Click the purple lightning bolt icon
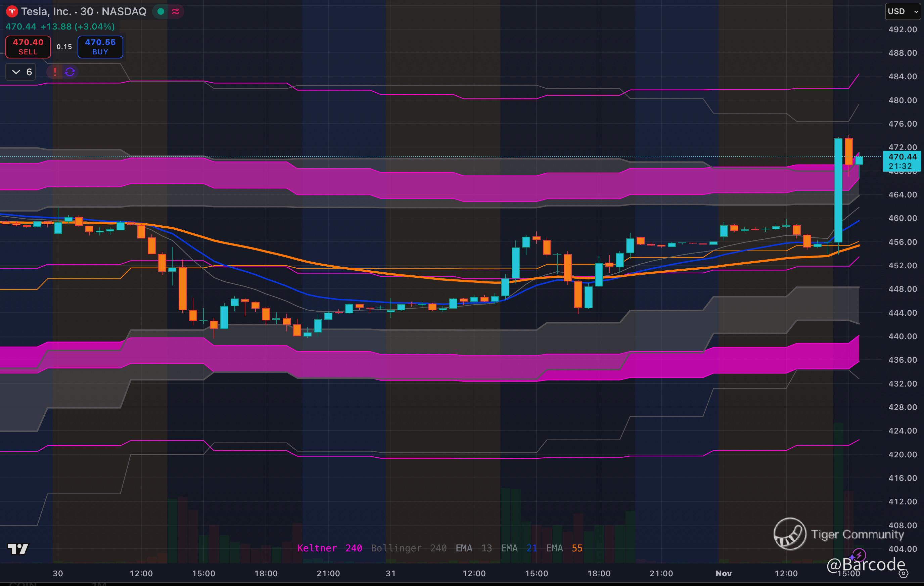The height and width of the screenshot is (586, 924). click(x=859, y=555)
